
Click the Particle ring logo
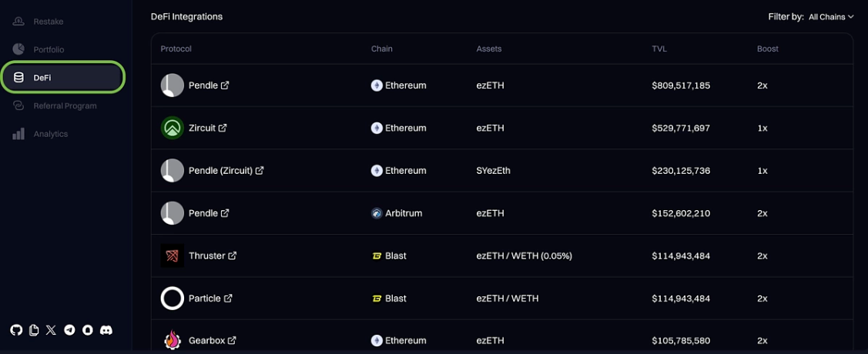click(172, 298)
